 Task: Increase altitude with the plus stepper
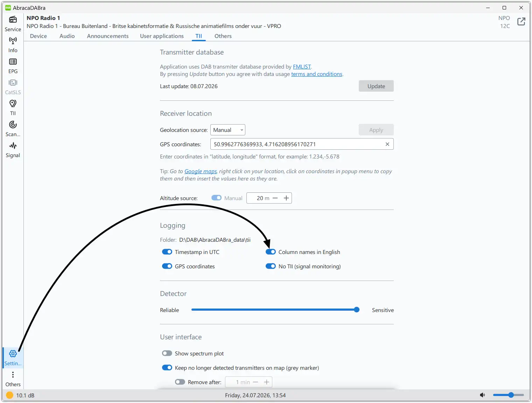tap(286, 198)
